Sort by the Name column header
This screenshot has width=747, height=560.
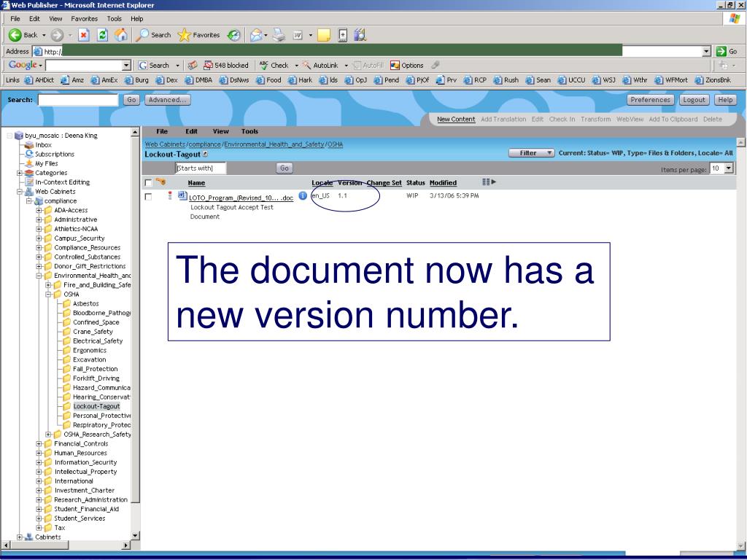[x=196, y=182]
